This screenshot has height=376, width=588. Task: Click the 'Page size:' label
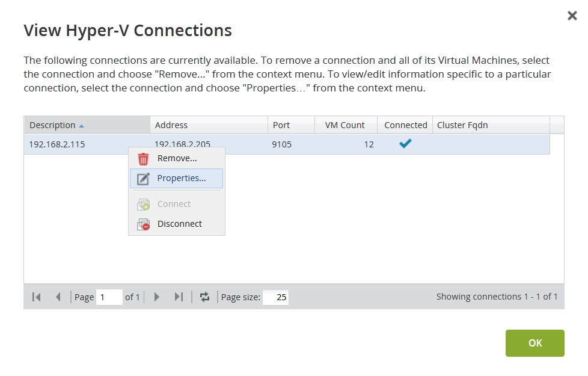(x=240, y=297)
